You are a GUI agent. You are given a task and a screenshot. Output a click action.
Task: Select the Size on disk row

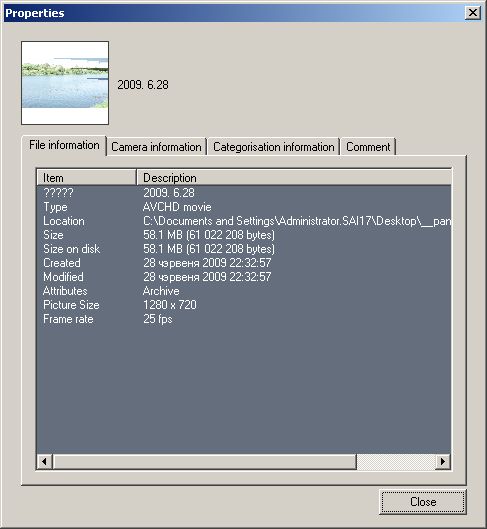tap(244, 249)
